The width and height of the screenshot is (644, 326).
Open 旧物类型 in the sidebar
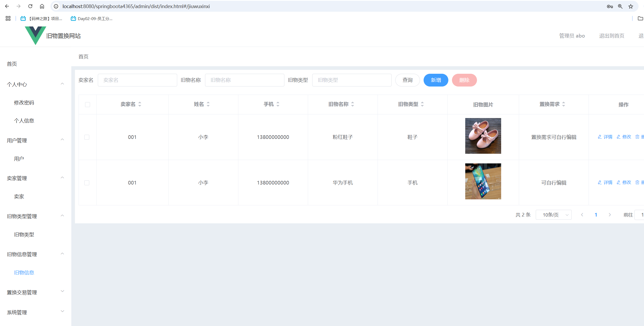pos(24,235)
